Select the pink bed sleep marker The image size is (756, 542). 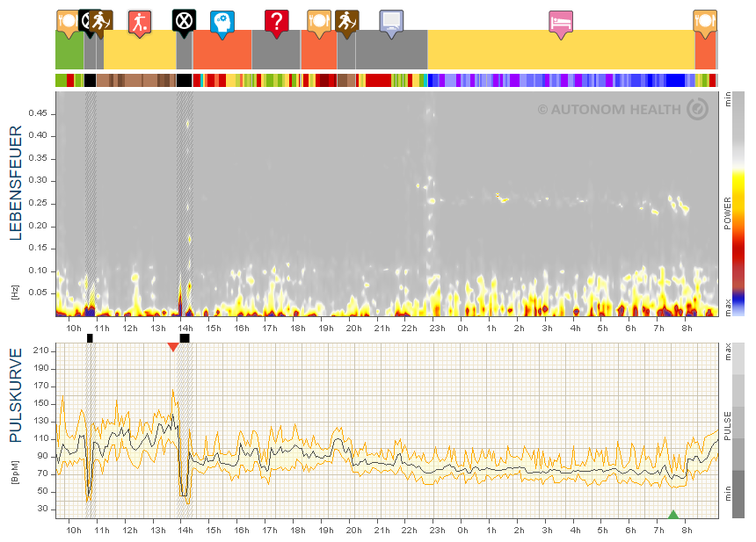click(560, 22)
